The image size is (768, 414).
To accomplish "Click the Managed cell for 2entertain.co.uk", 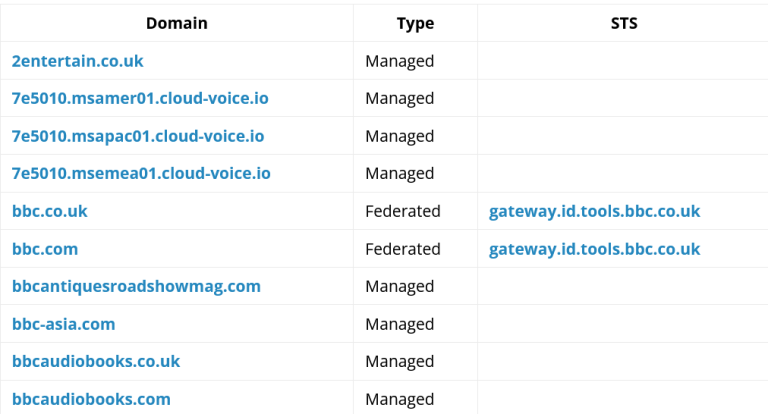I will pyautogui.click(x=400, y=61).
